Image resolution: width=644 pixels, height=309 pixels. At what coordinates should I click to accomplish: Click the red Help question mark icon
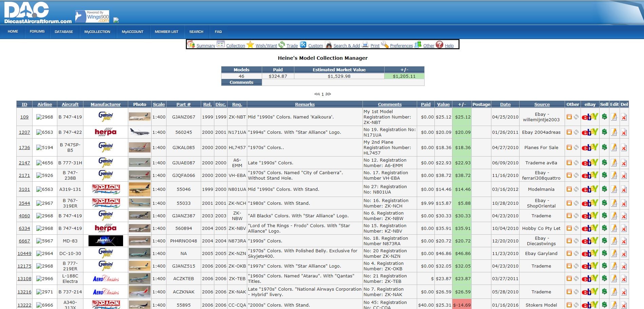pyautogui.click(x=440, y=44)
